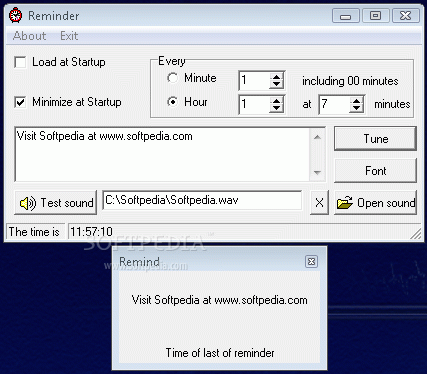Click message box scrollbar up arrow
This screenshot has height=374, width=427.
pos(317,137)
